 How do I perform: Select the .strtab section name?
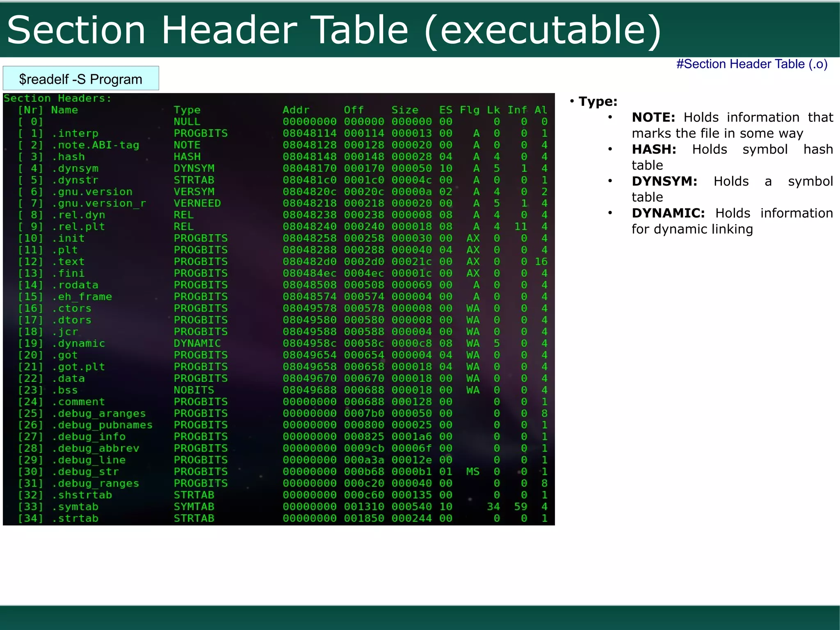(75, 518)
